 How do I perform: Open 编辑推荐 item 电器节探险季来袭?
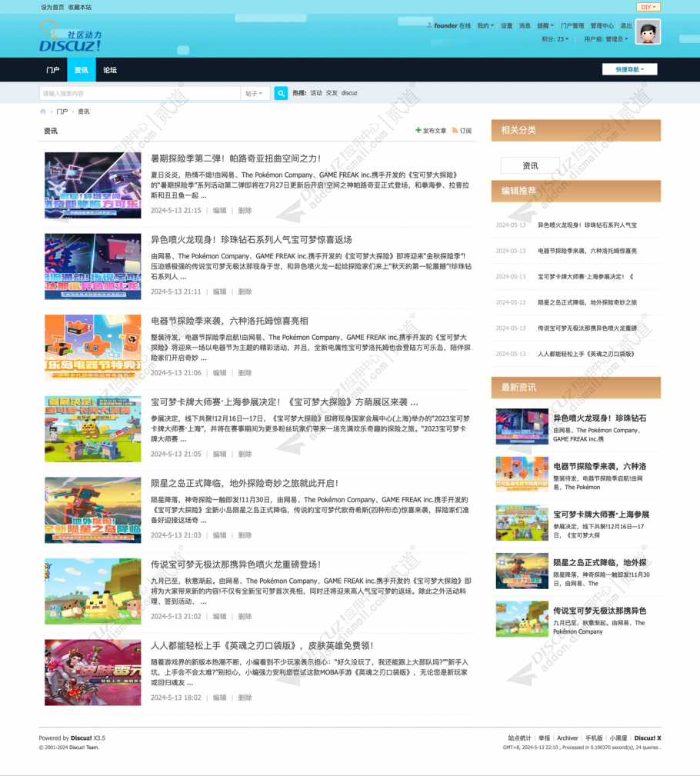point(587,251)
